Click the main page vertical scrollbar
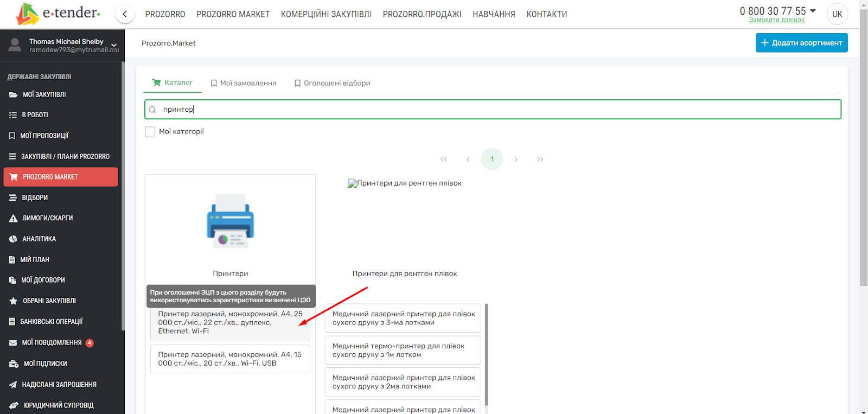The width and height of the screenshot is (868, 414). [864, 148]
